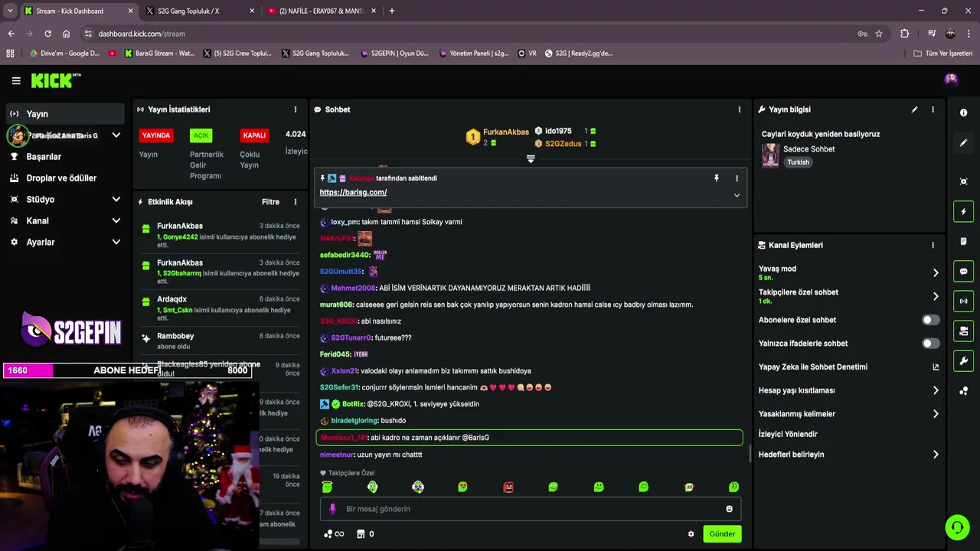980x551 pixels.
Task: Open the green headset support button
Action: point(956,527)
